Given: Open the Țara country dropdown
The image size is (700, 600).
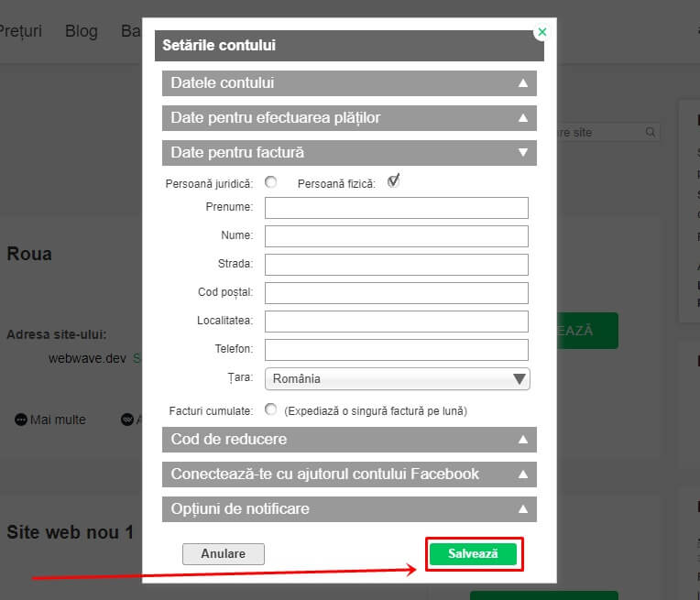Looking at the screenshot, I should point(397,378).
